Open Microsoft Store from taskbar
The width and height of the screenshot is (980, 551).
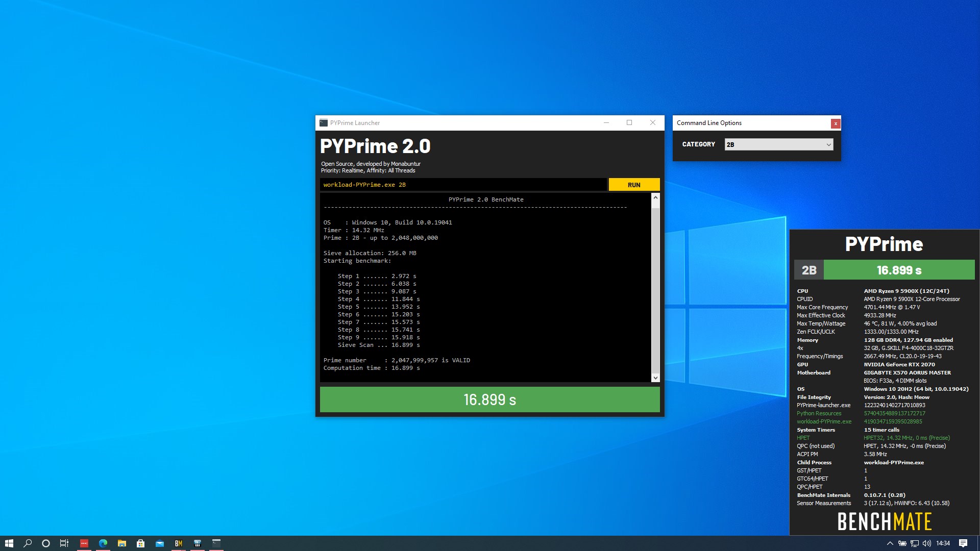(141, 543)
